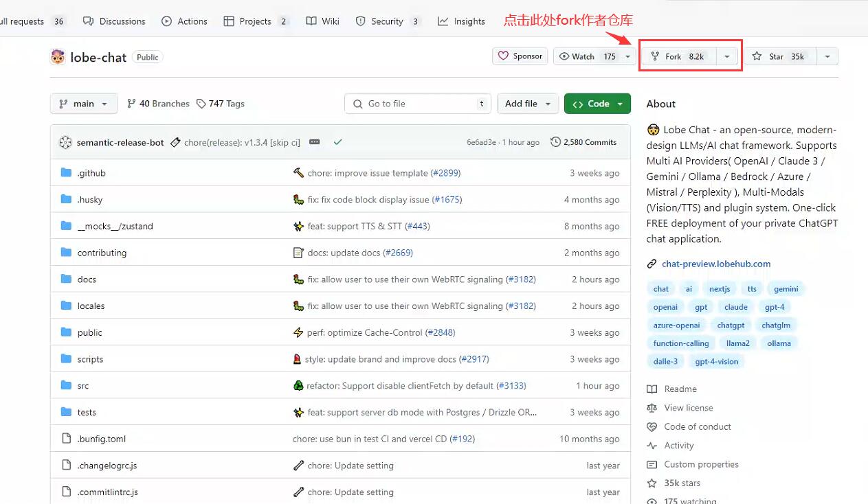Select the gpt-4-vision topic tag
The width and height of the screenshot is (868, 504).
pyautogui.click(x=717, y=361)
